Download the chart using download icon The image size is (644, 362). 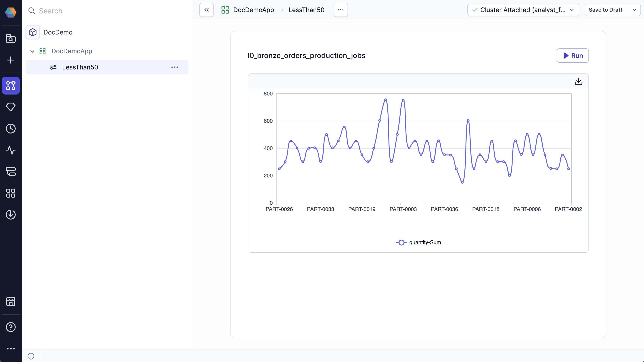pos(578,81)
